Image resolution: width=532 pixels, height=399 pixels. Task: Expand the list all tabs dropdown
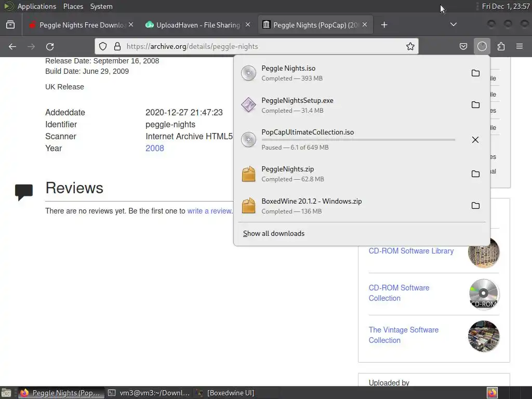point(453,24)
